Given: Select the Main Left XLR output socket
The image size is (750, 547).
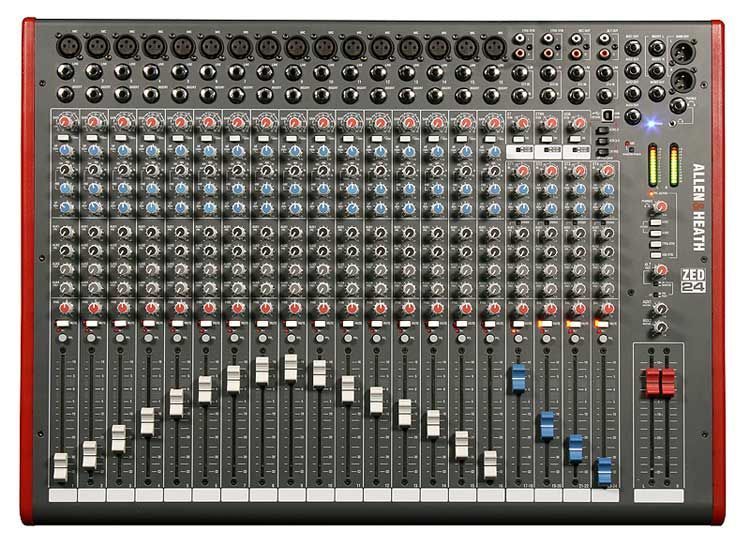Looking at the screenshot, I should click(x=683, y=51).
